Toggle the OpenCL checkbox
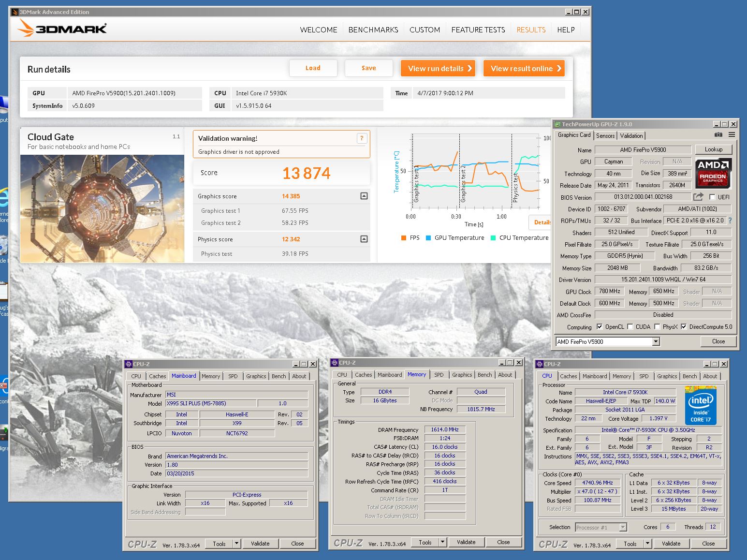This screenshot has width=747, height=560. [600, 326]
